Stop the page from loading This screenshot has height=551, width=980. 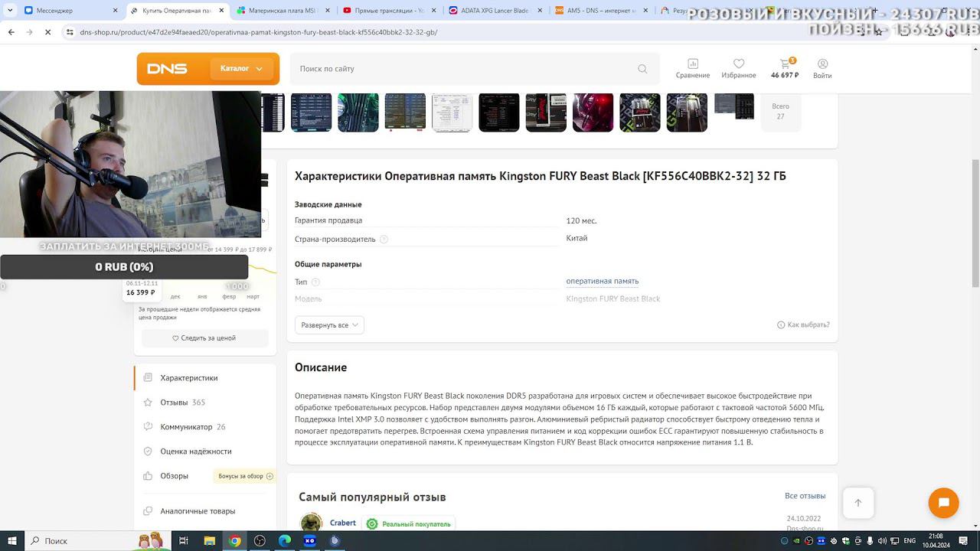[47, 32]
